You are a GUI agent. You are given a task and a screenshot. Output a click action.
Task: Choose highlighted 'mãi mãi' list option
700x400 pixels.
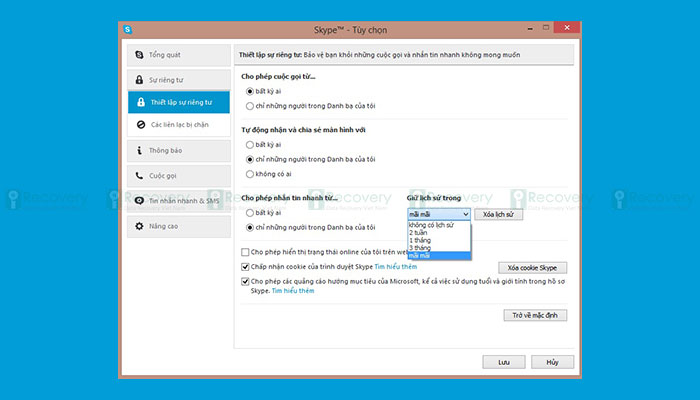tap(439, 255)
